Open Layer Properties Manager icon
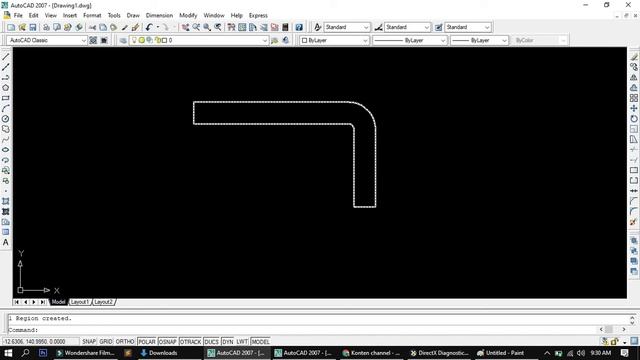The height and width of the screenshot is (360, 640). coord(123,40)
